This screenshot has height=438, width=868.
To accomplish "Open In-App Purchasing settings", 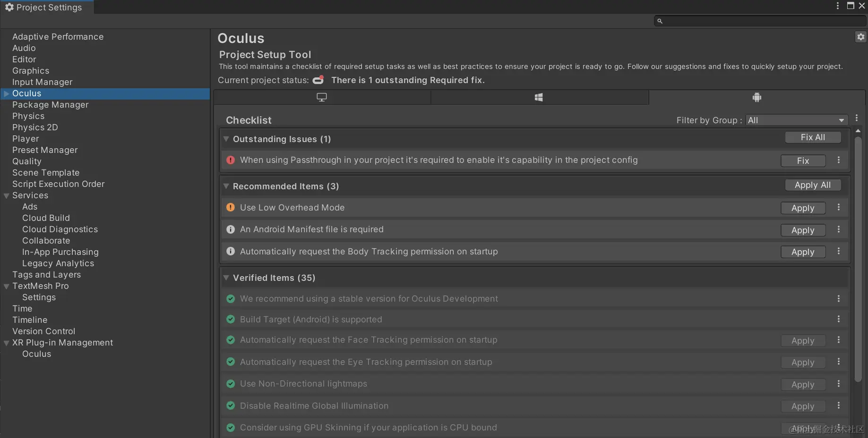I will (x=60, y=252).
